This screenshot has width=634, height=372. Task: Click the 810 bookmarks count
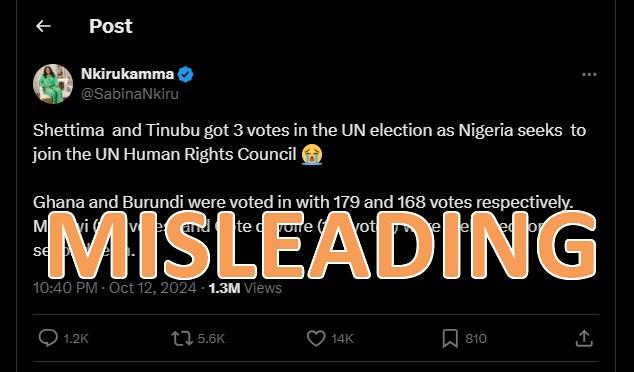point(476,338)
